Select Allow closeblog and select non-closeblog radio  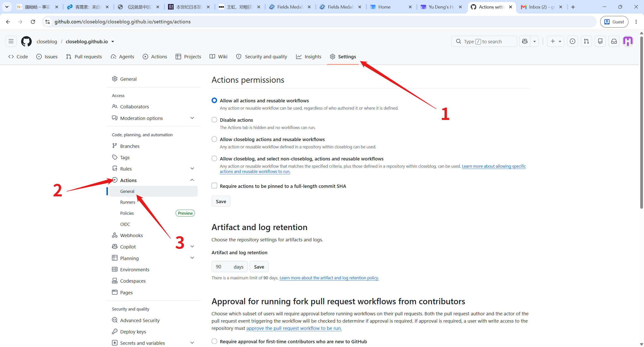point(214,159)
